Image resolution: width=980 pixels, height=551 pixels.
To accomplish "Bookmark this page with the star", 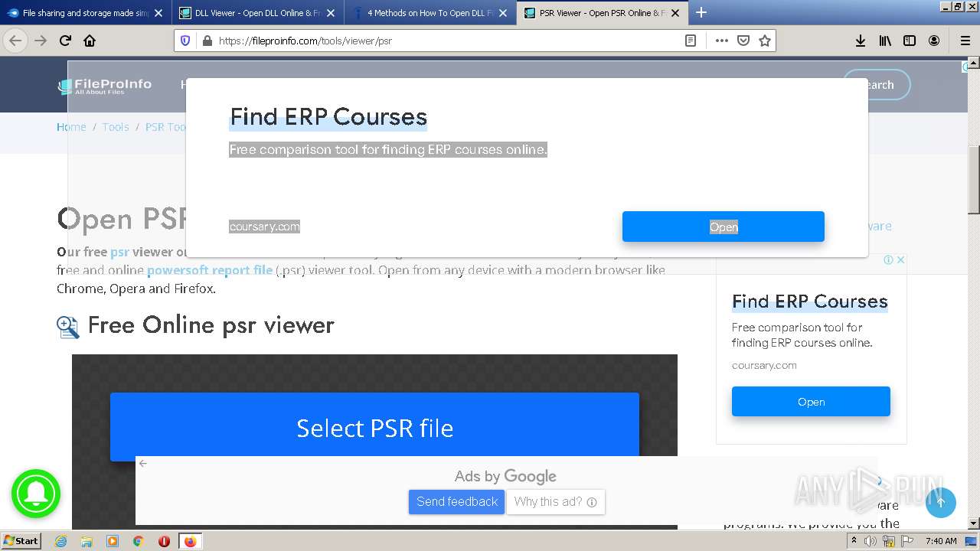I will 764,41.
